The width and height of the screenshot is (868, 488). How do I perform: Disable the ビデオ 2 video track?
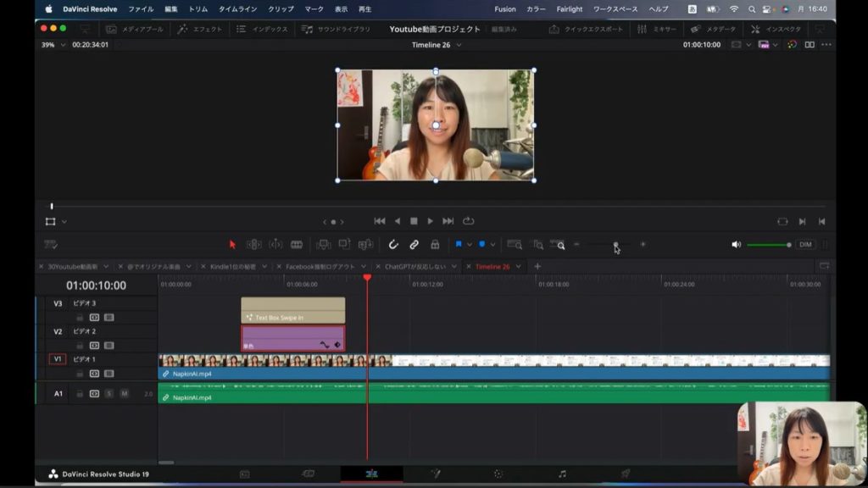click(x=108, y=346)
